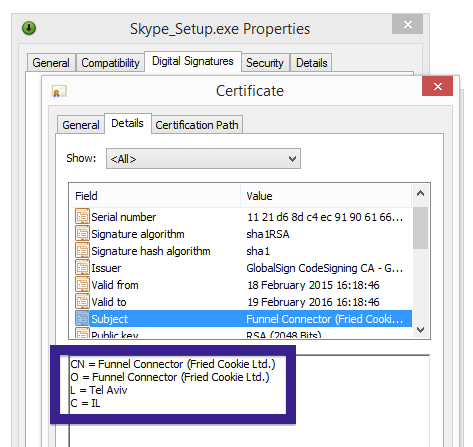
Task: Select the Valid from row
Action: pos(241,285)
